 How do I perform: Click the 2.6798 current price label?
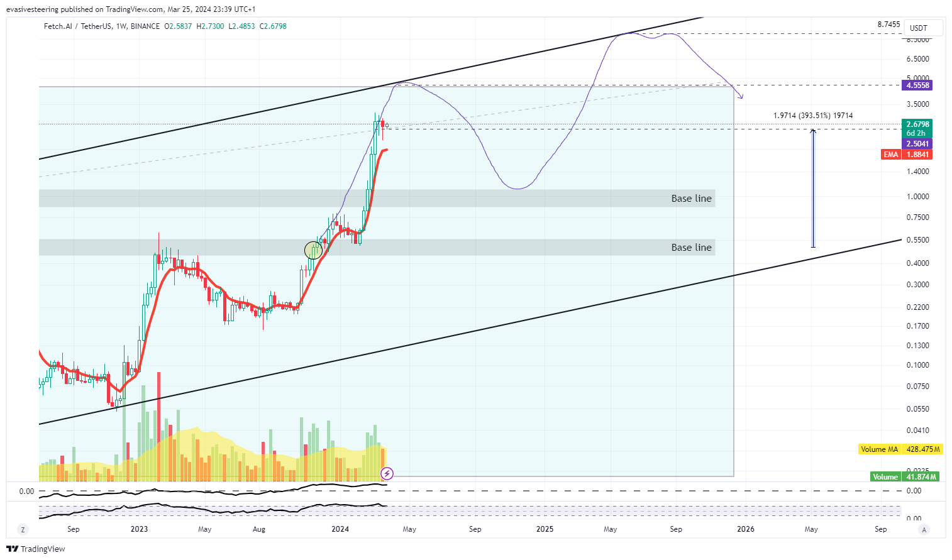(917, 124)
